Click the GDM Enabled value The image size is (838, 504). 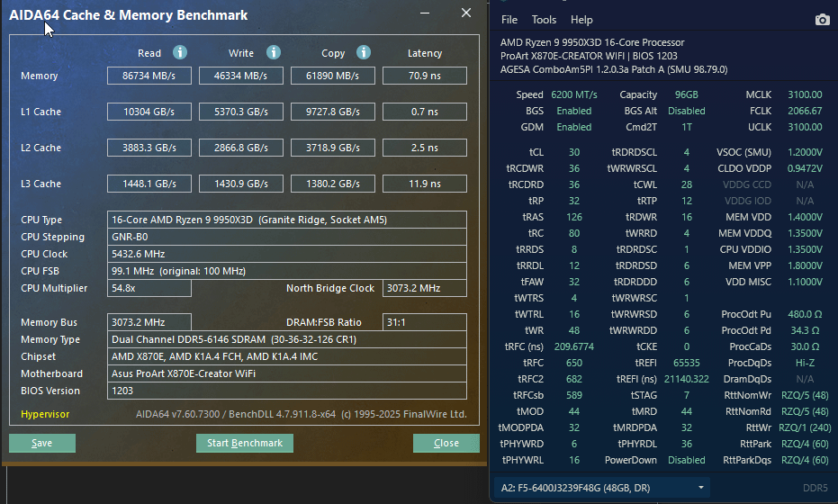point(574,127)
